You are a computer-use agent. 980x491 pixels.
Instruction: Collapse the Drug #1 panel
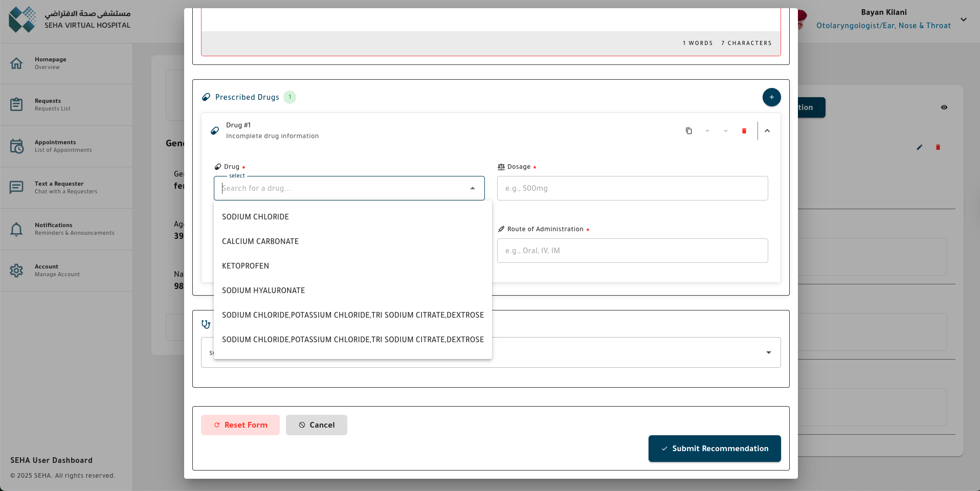(x=767, y=131)
